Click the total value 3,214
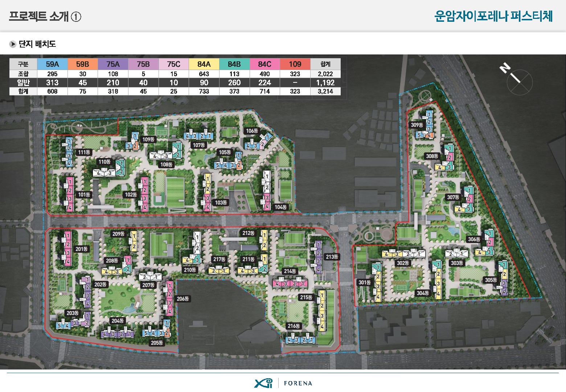566x392 pixels. [x=325, y=91]
